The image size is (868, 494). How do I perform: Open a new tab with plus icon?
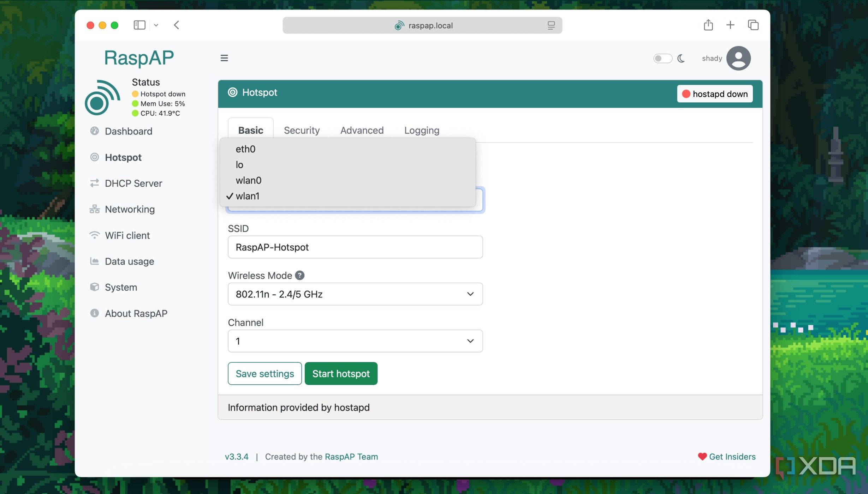(730, 25)
